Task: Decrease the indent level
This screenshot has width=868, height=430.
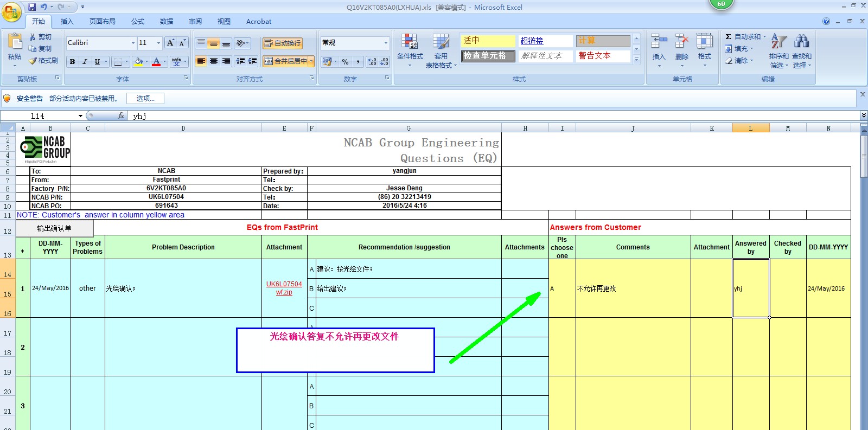Action: (x=240, y=61)
